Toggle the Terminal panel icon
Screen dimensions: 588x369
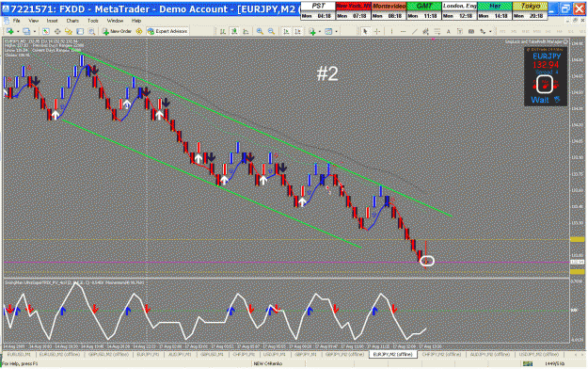point(80,31)
